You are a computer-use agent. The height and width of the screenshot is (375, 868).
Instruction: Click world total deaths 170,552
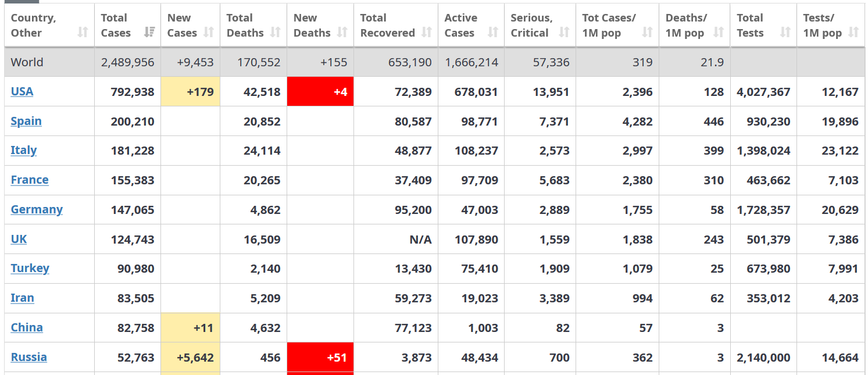pos(259,62)
